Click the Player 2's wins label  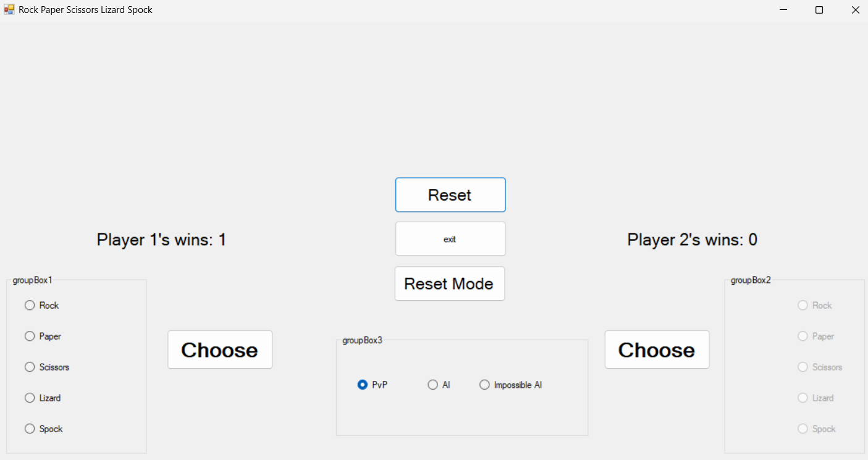point(692,240)
